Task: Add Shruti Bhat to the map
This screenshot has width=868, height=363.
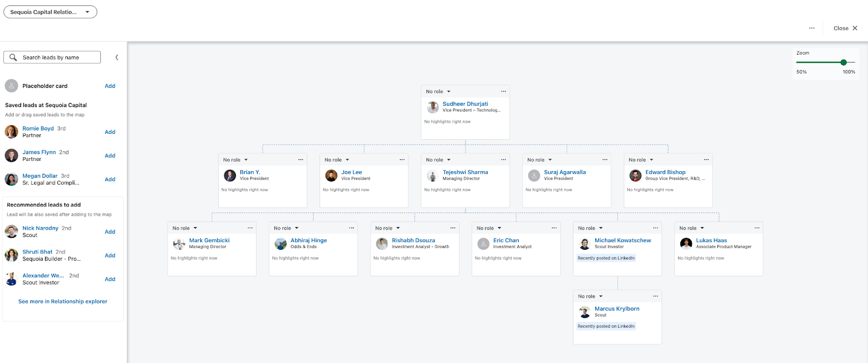Action: (x=110, y=256)
